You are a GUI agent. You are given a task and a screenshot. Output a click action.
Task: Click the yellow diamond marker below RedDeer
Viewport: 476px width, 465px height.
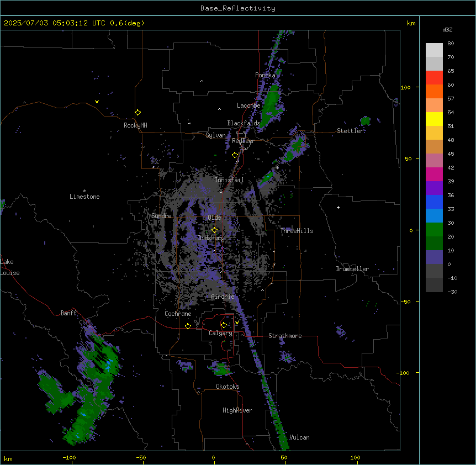235,155
